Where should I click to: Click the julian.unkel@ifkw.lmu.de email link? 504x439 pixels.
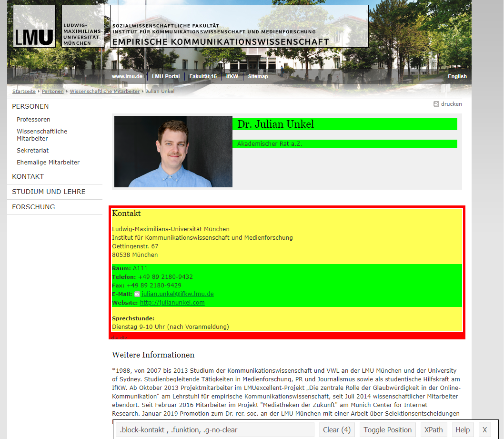(177, 294)
